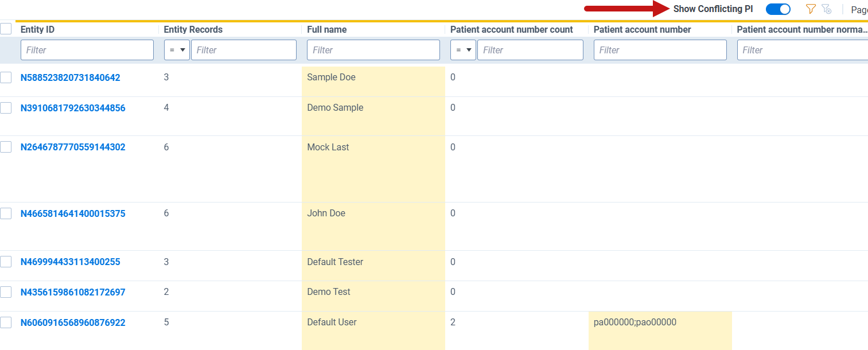The image size is (868, 350).
Task: Focus the Full name filter box
Action: 373,50
